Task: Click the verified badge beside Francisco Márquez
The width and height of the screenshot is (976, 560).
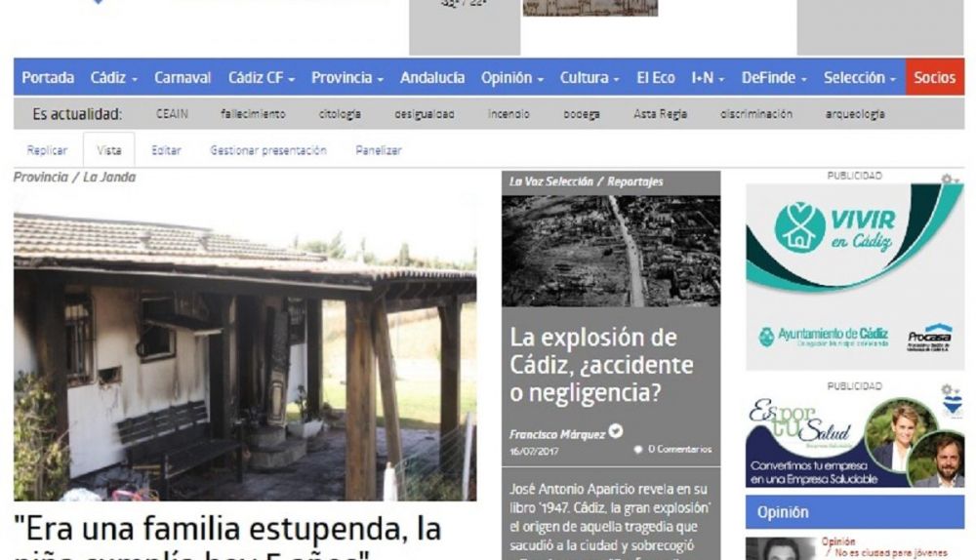Action: [616, 432]
